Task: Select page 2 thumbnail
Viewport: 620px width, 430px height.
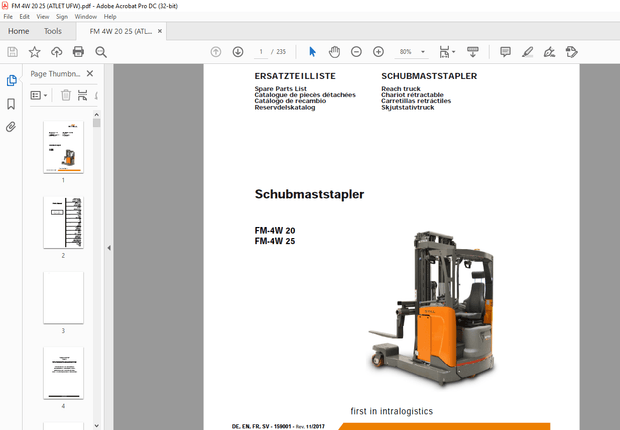Action: click(63, 223)
